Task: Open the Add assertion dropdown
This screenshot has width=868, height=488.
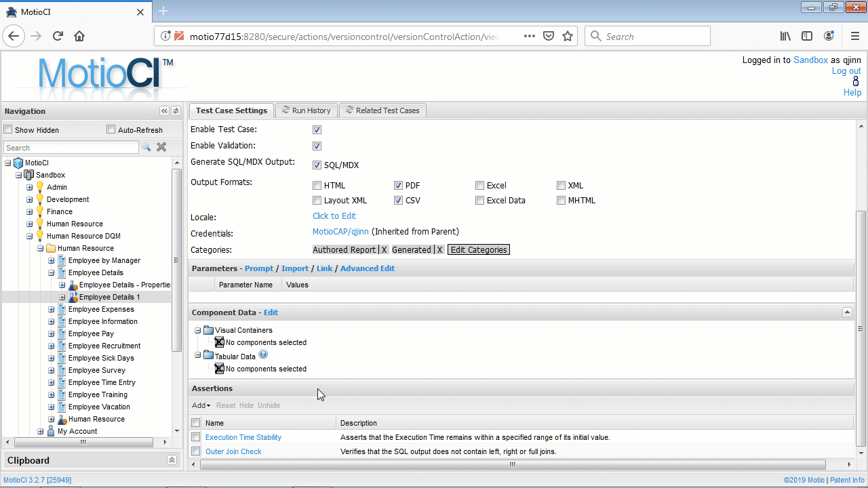Action: click(x=201, y=405)
